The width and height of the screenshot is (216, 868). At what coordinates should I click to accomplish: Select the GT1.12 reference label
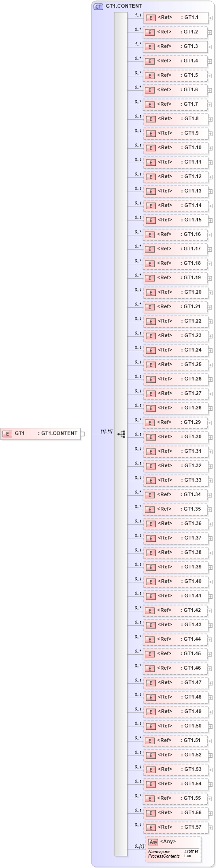[191, 176]
